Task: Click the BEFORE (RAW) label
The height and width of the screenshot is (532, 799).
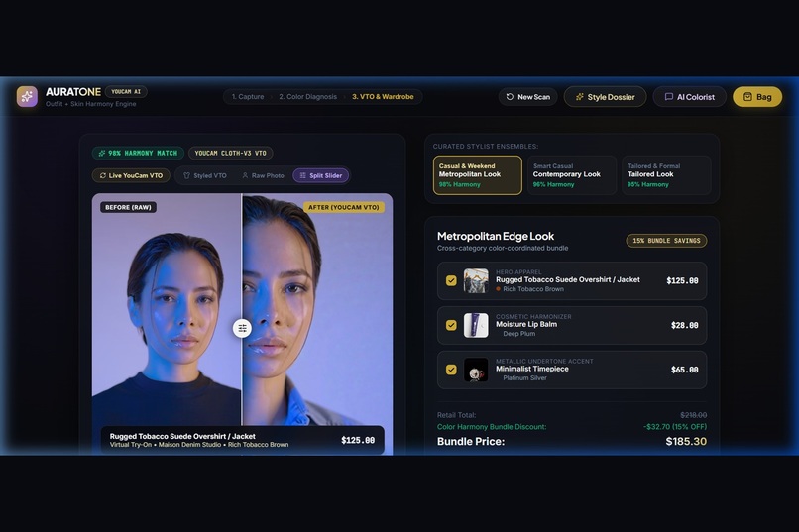Action: coord(128,207)
